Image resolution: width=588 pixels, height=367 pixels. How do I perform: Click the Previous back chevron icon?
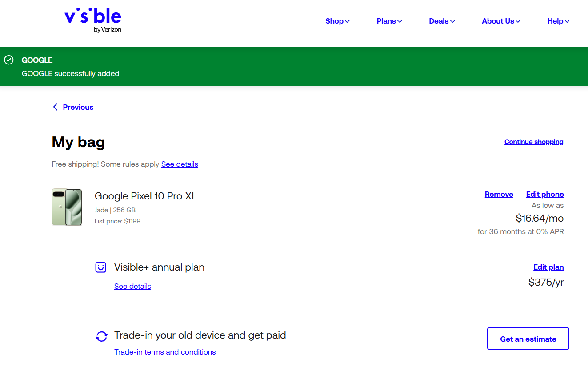pos(55,107)
